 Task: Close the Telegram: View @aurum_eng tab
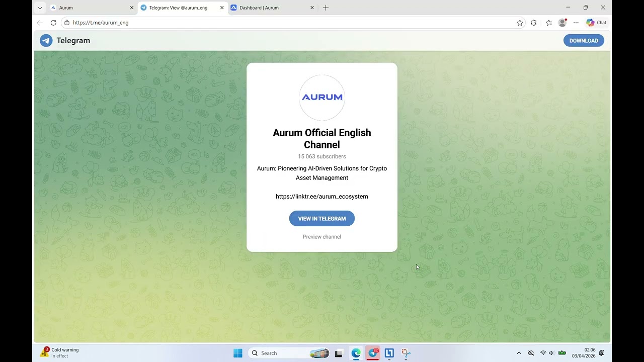click(x=222, y=8)
